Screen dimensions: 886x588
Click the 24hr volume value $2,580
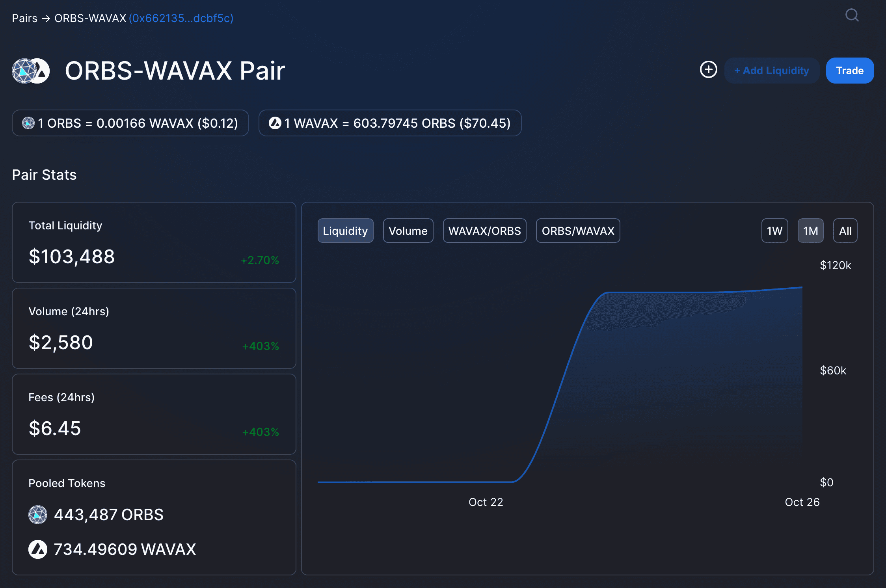[61, 342]
